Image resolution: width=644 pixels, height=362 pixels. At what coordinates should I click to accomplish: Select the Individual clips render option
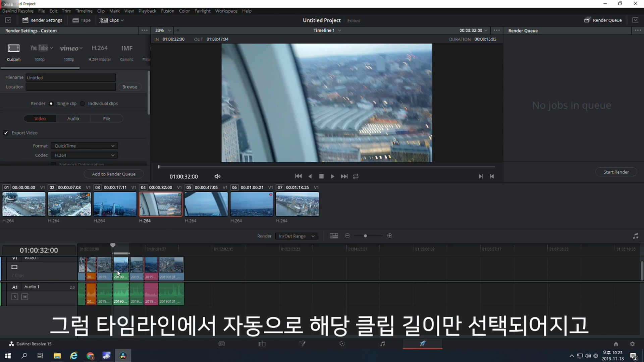tap(83, 104)
